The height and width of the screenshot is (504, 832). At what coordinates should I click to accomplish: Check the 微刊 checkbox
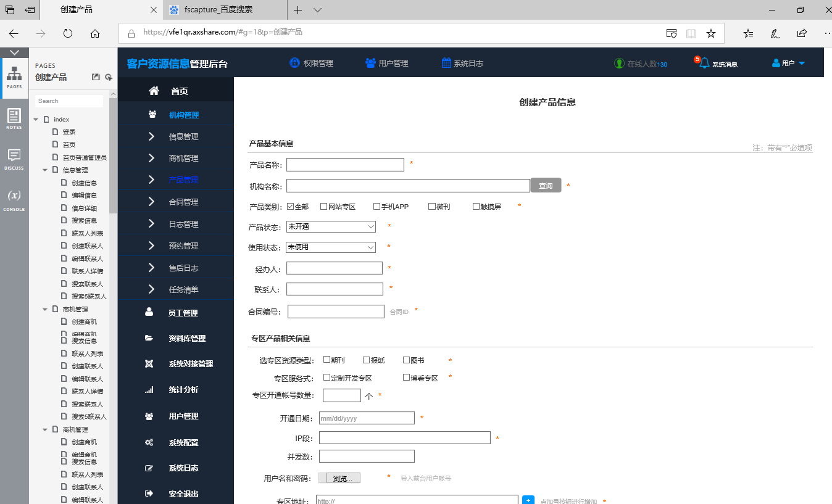[x=432, y=207]
